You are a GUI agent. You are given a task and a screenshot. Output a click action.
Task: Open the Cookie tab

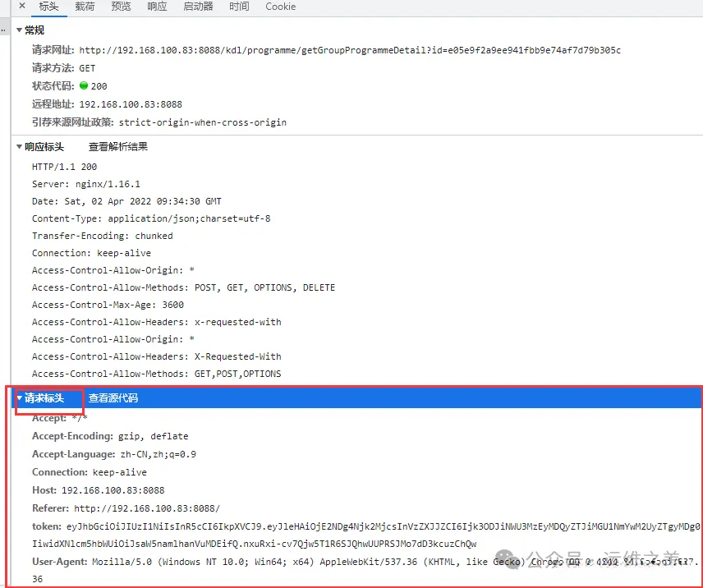[281, 7]
